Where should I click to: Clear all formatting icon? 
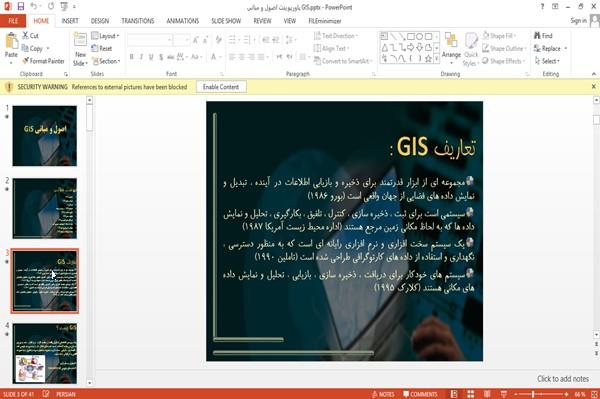click(x=218, y=40)
